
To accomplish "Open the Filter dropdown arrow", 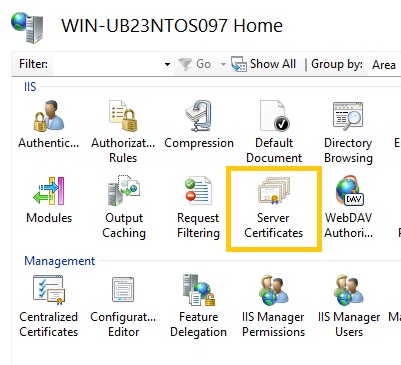I will [167, 64].
